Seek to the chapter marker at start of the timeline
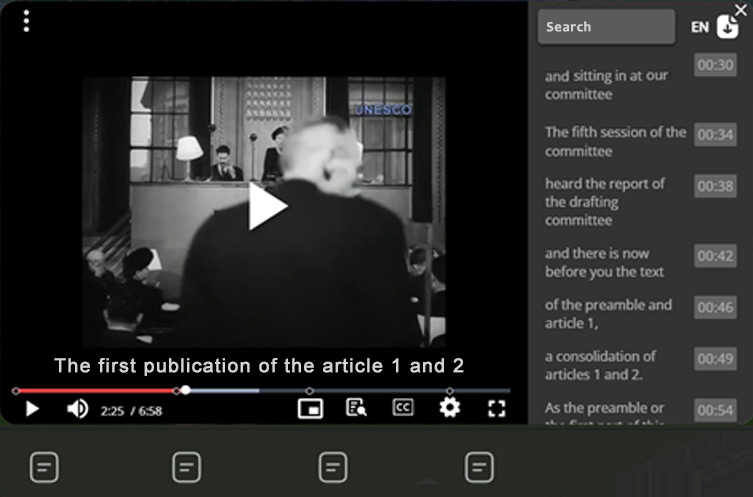Viewport: 753px width, 497px height. [x=16, y=391]
